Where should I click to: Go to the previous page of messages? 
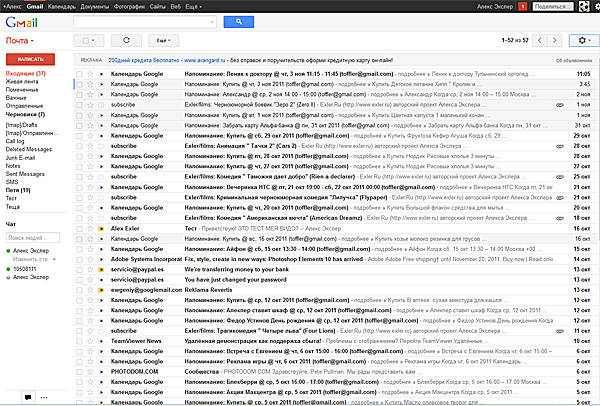(539, 40)
